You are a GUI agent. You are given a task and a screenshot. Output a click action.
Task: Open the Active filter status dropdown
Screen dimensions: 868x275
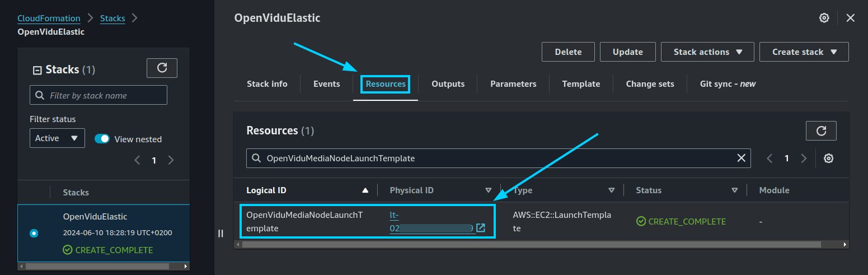[x=57, y=138]
